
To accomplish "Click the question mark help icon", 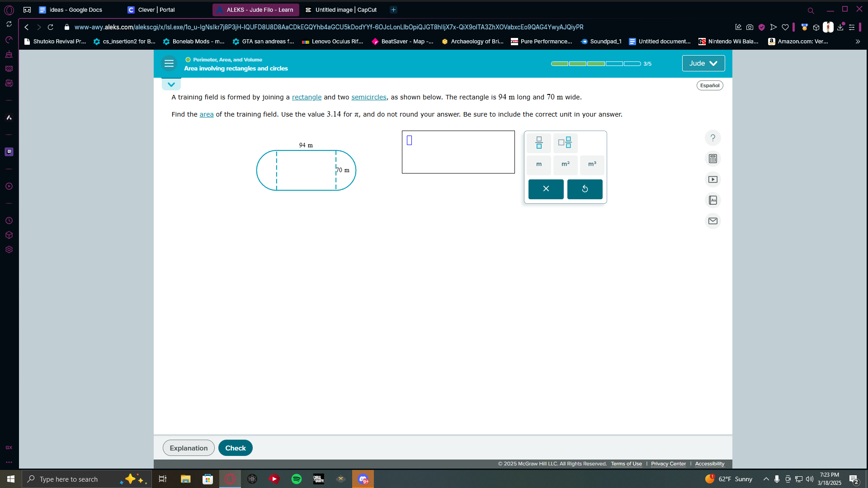I will (713, 138).
